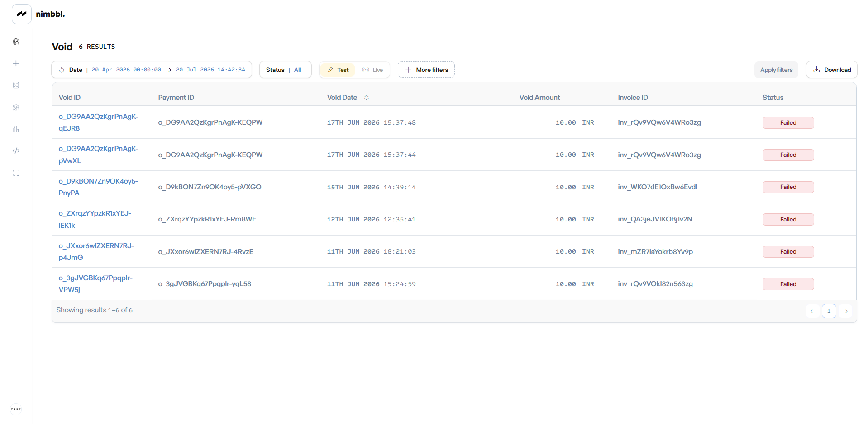Click Failed badge for 15:24:59 void
This screenshot has height=424, width=868.
(788, 284)
